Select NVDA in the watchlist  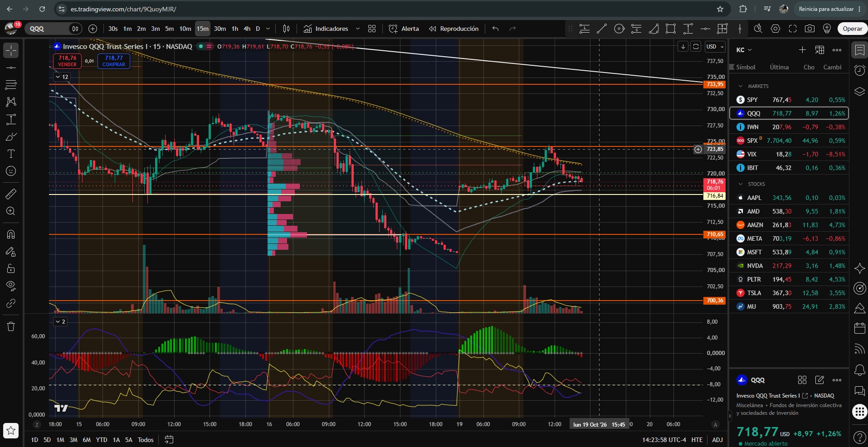tap(789, 266)
